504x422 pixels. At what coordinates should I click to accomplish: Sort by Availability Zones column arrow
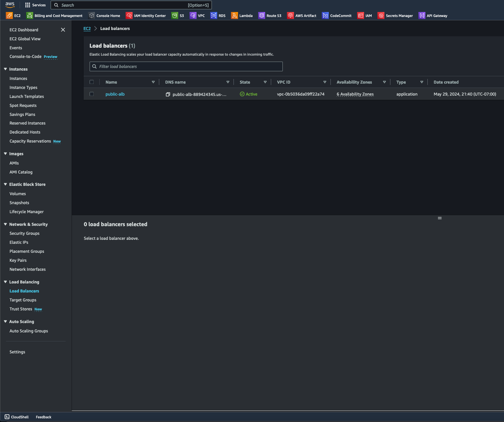tap(384, 82)
